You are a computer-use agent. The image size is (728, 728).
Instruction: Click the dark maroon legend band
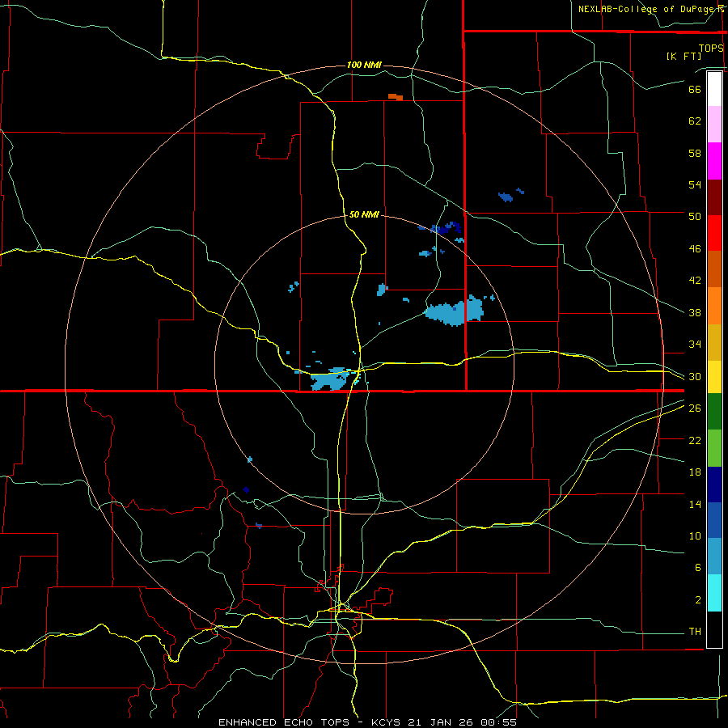click(x=714, y=197)
